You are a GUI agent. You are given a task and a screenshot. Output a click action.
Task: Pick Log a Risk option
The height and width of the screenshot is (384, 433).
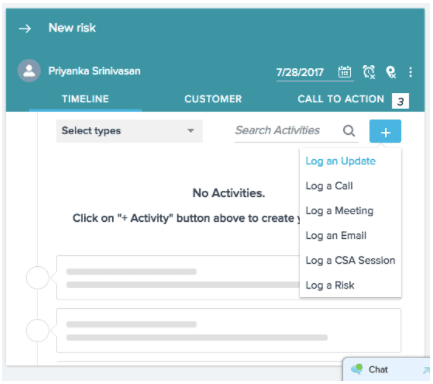click(330, 285)
